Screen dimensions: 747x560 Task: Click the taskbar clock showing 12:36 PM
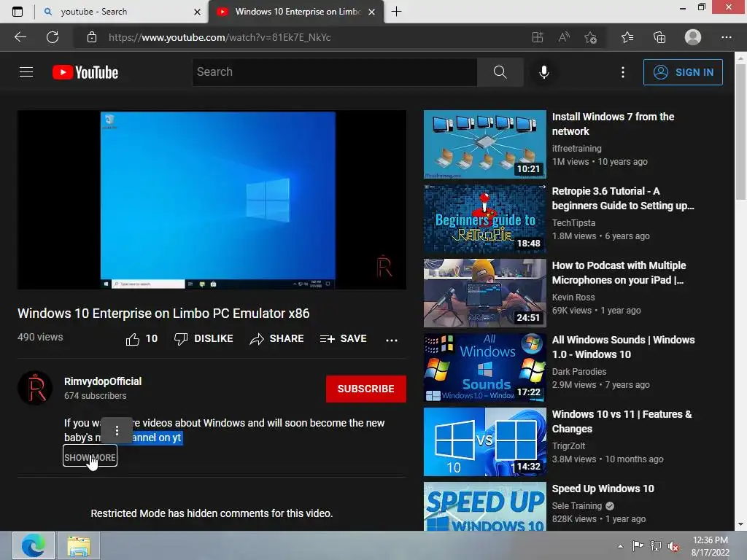pyautogui.click(x=710, y=546)
